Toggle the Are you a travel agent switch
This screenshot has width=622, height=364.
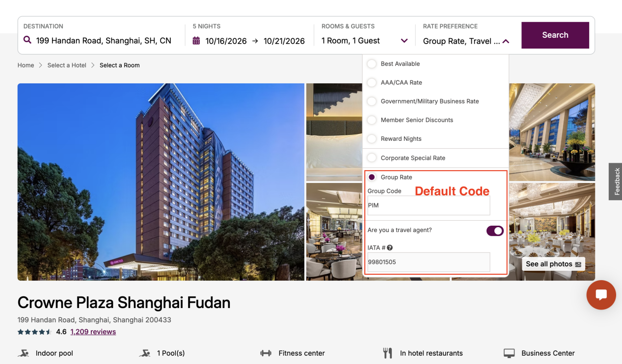(495, 231)
